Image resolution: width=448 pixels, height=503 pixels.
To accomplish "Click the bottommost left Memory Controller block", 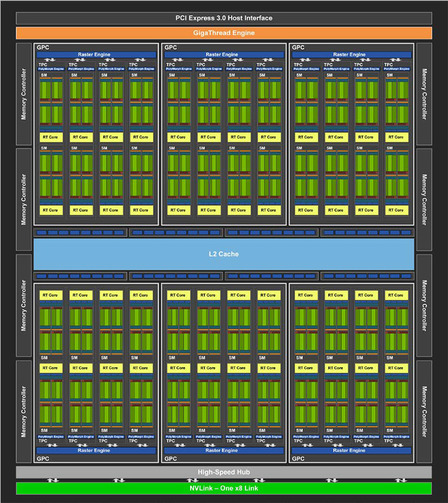I will tap(24, 411).
